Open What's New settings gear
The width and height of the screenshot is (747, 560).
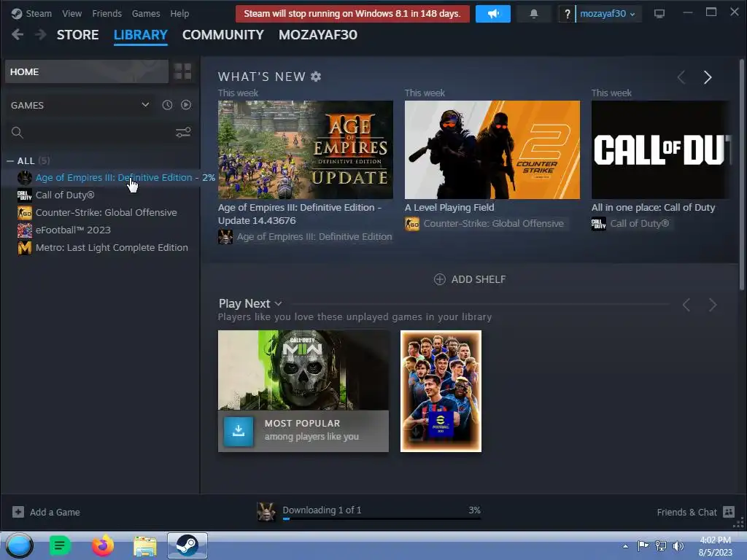(x=316, y=76)
